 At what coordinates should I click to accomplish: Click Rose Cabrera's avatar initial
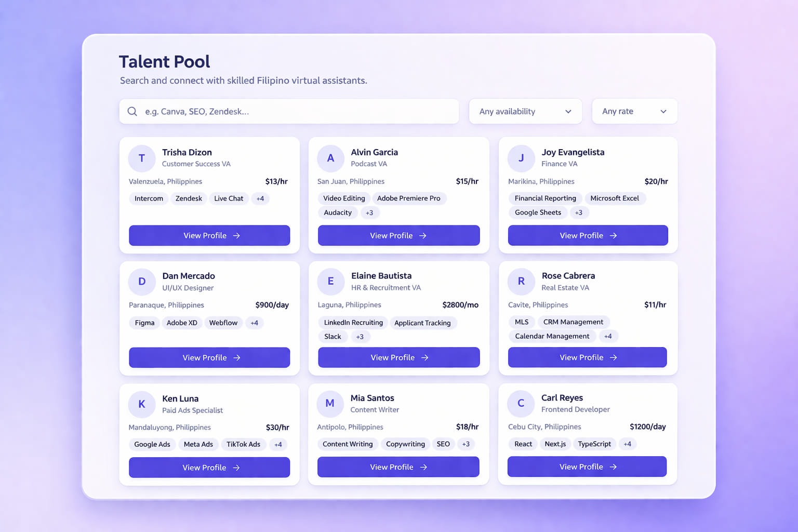point(521,282)
